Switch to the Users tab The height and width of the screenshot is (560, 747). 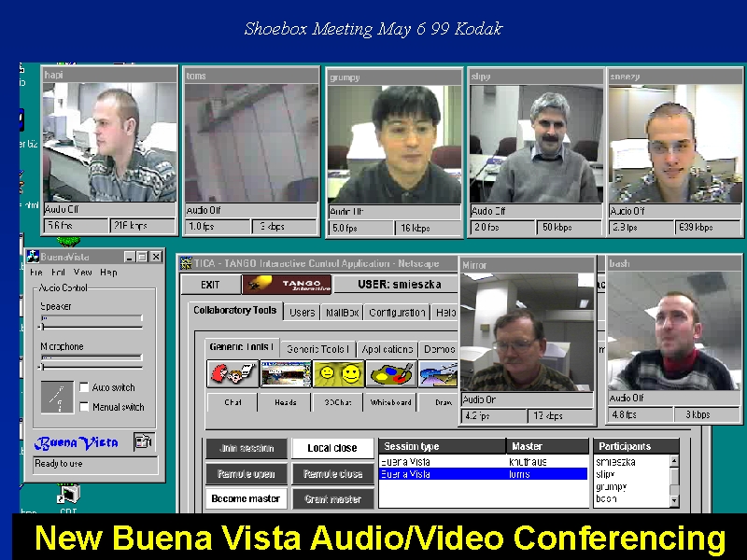(302, 313)
